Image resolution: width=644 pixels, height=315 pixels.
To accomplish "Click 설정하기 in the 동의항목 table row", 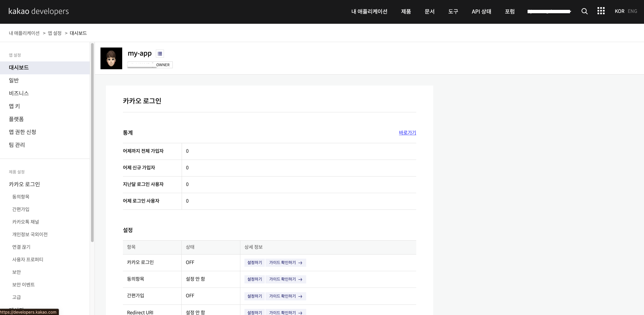I will click(255, 279).
